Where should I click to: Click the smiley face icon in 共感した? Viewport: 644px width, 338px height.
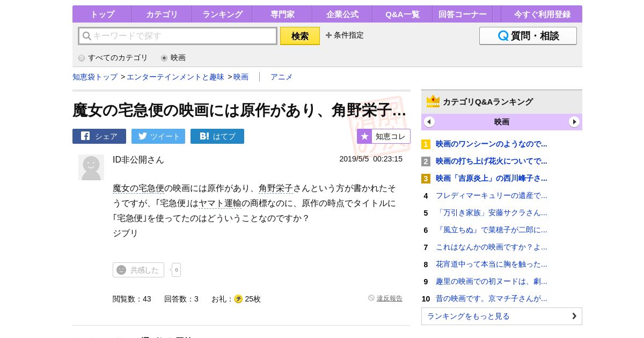pos(121,270)
